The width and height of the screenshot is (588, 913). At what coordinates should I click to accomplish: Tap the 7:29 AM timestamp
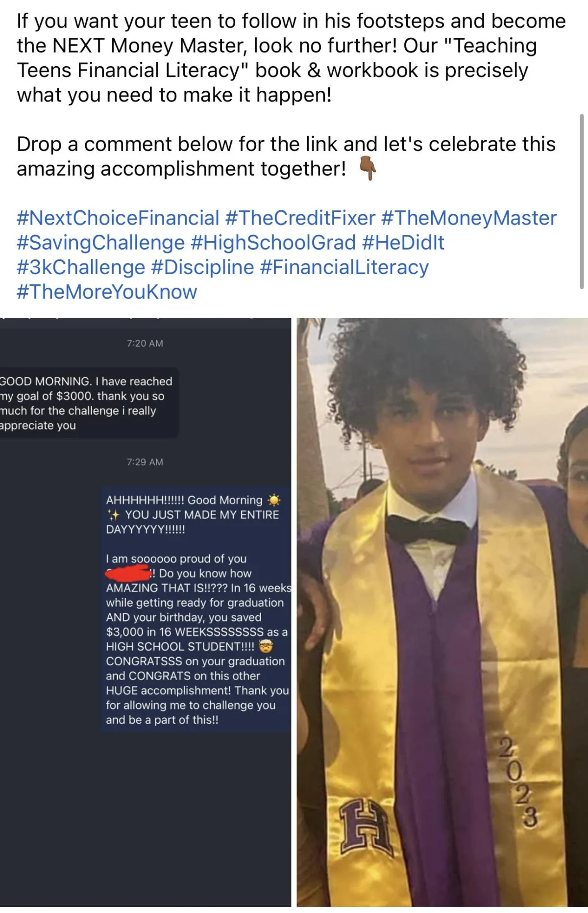145,462
